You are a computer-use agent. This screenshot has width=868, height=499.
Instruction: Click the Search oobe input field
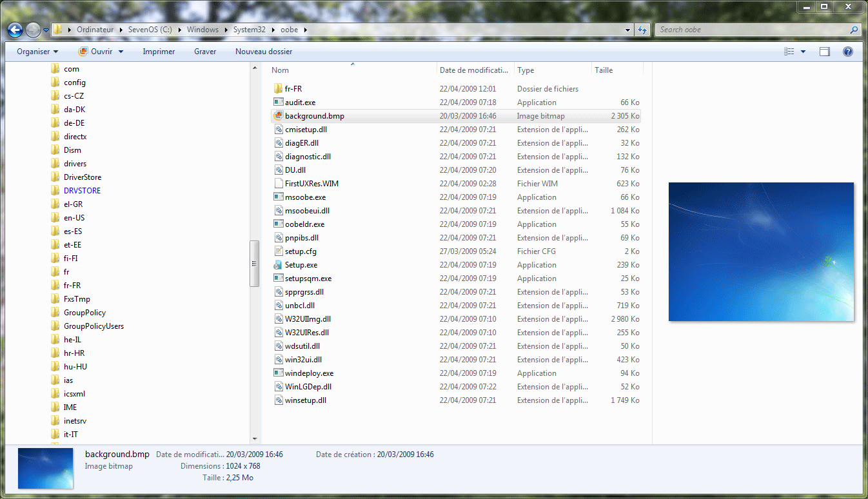(x=751, y=30)
